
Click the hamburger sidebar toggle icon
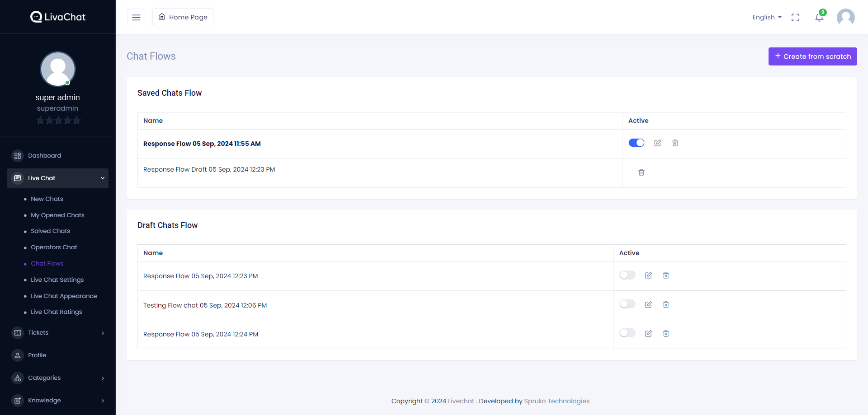(136, 18)
